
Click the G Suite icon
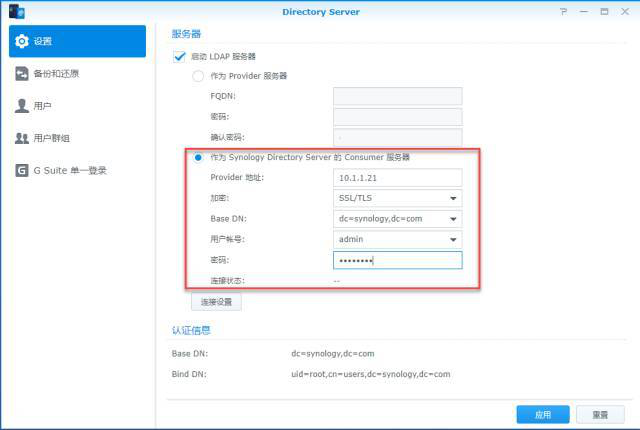click(22, 171)
